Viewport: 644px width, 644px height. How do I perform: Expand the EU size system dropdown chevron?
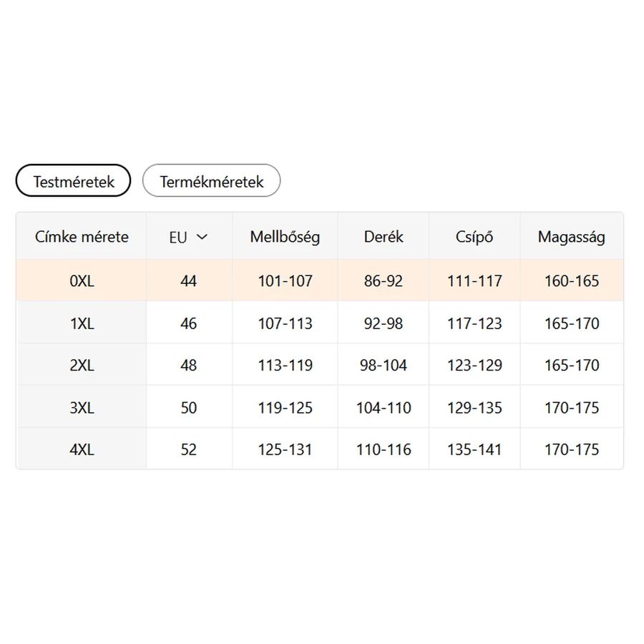[202, 237]
